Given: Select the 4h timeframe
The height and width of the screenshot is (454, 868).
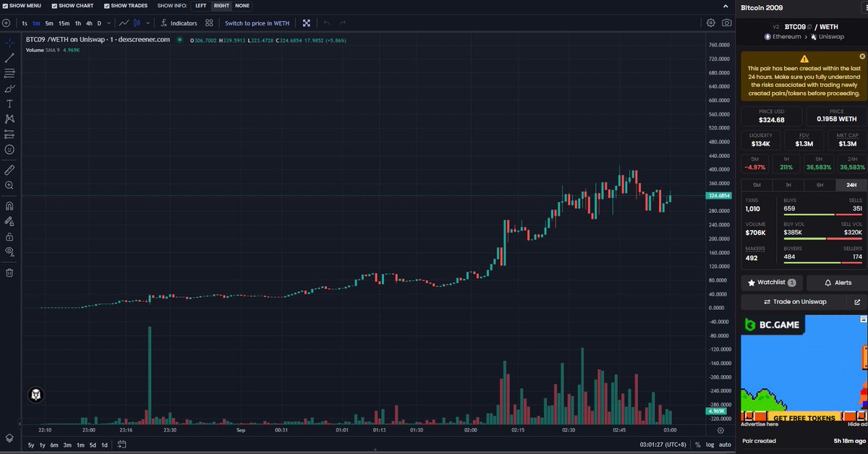Looking at the screenshot, I should pos(89,23).
